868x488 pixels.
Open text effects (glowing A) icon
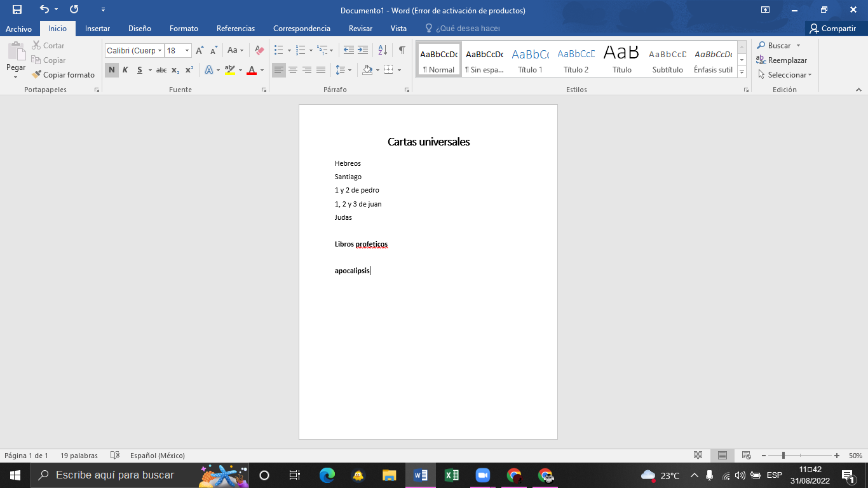209,70
